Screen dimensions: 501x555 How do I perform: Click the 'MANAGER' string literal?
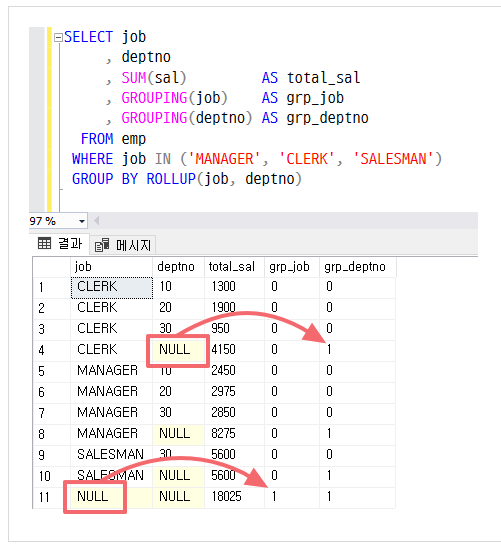224,159
